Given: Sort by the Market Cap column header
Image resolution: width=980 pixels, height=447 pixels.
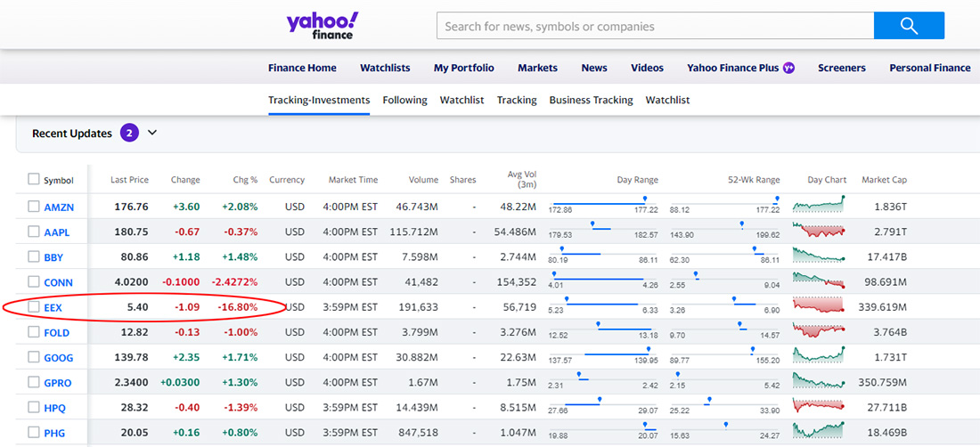Looking at the screenshot, I should click(885, 180).
